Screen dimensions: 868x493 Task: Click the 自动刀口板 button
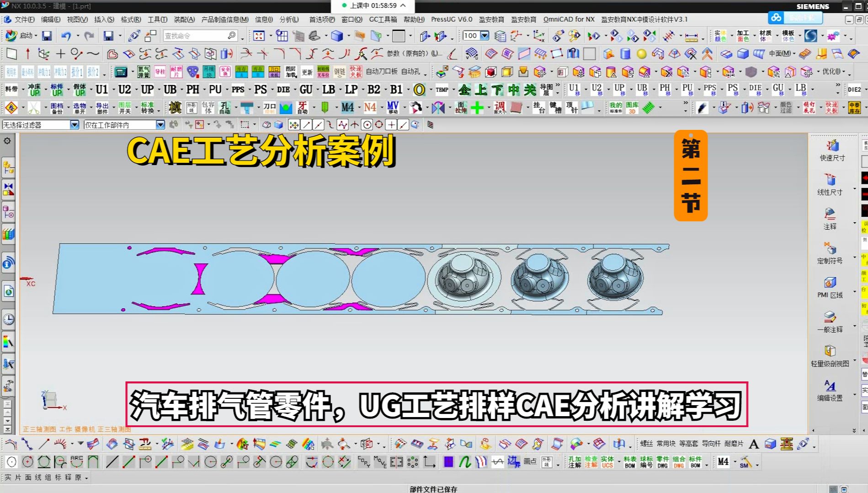coord(381,72)
